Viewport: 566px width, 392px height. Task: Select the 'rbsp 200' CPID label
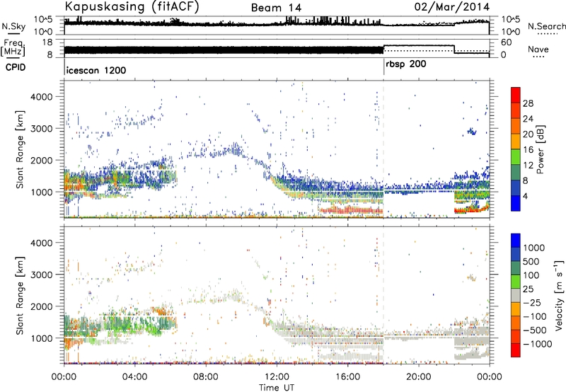coord(406,64)
